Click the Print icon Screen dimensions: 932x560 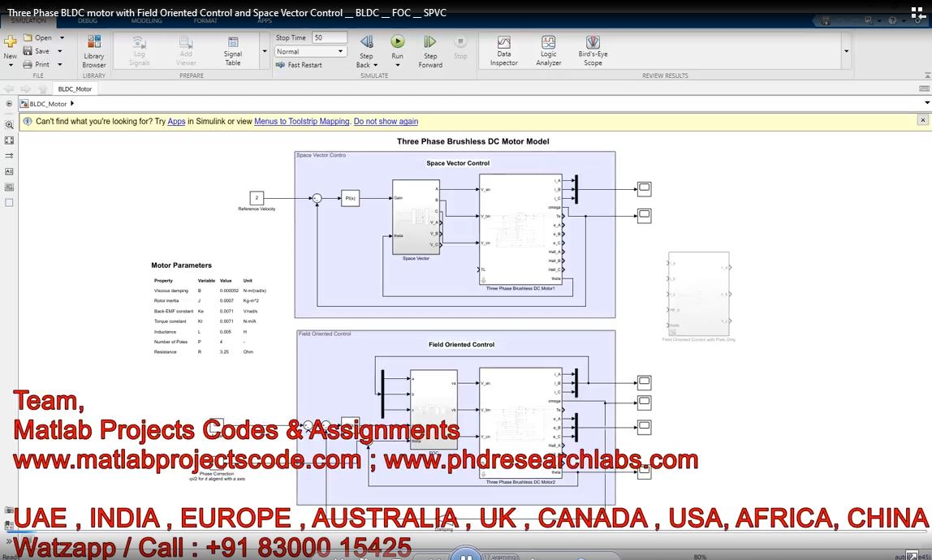point(28,64)
